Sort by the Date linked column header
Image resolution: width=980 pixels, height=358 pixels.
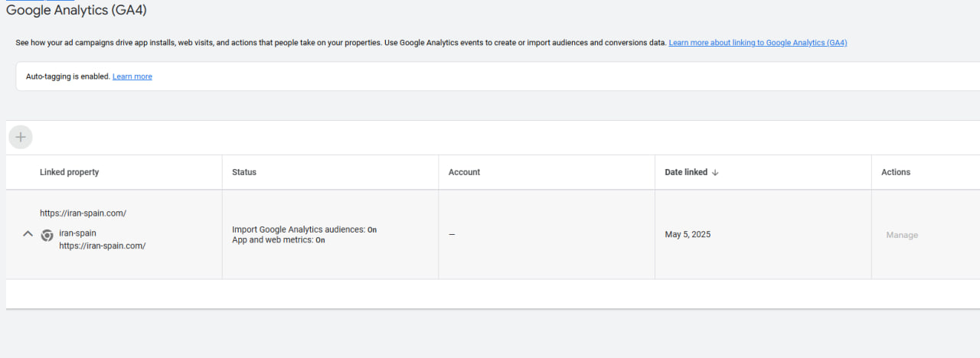(x=686, y=172)
